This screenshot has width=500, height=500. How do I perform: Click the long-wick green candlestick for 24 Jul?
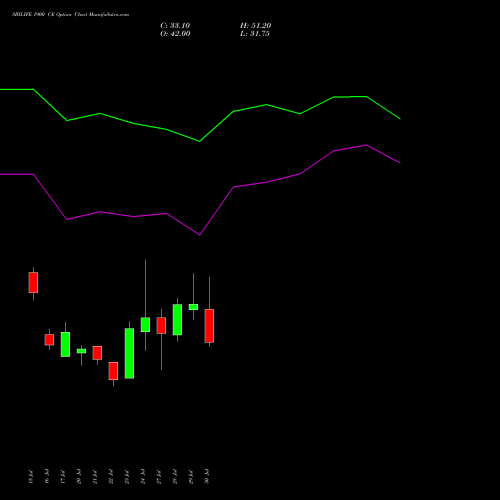click(x=145, y=325)
